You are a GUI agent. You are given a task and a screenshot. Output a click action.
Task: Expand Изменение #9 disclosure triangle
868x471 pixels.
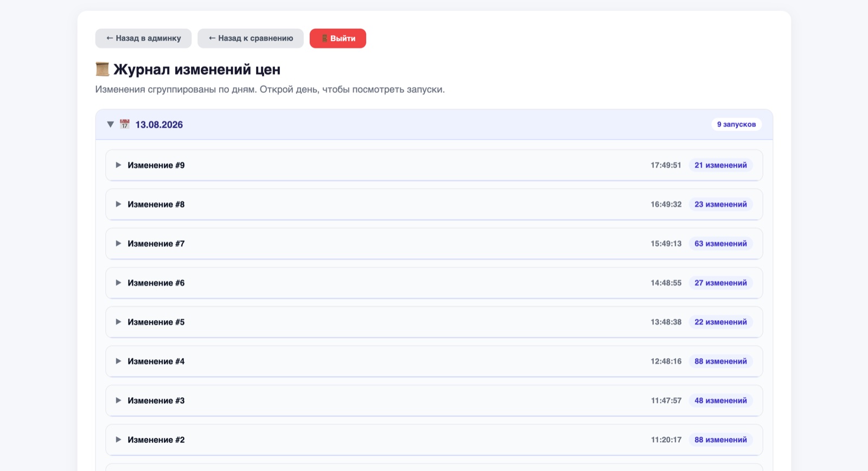[118, 165]
